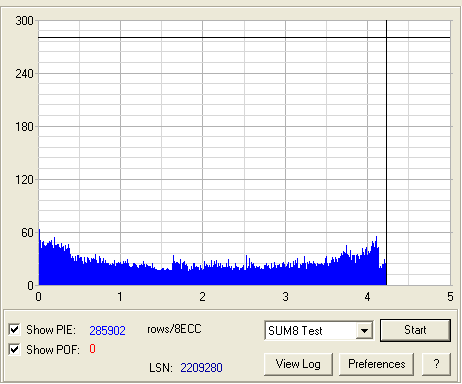
Task: Click the question mark help button
Action: pos(436,364)
